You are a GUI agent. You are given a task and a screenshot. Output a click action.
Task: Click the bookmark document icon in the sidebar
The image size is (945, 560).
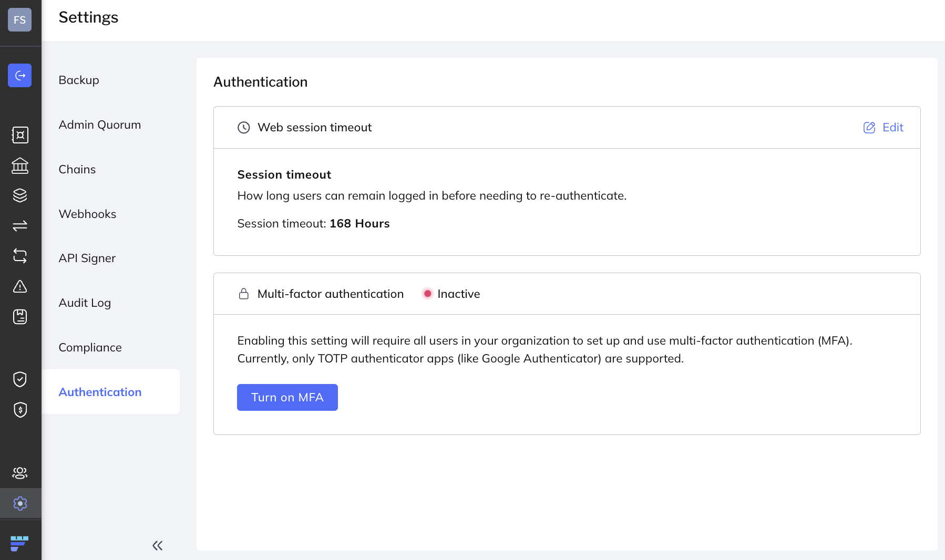pyautogui.click(x=20, y=317)
